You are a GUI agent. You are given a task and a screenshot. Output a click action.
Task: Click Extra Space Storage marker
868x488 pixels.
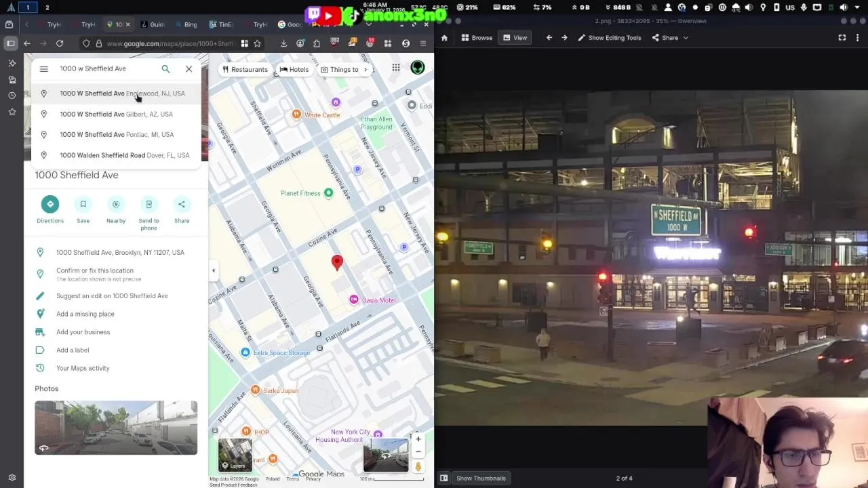click(x=245, y=352)
